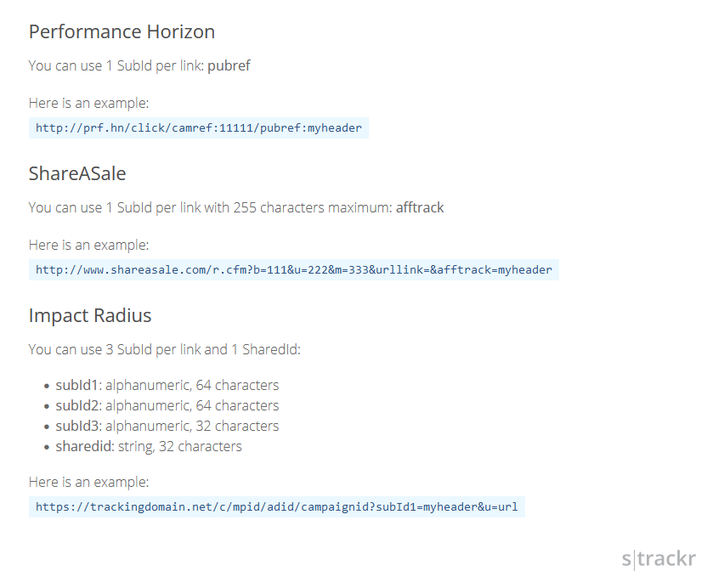Viewport: 713px width, 588px height.
Task: Click the bold word afftrack
Action: (x=420, y=207)
